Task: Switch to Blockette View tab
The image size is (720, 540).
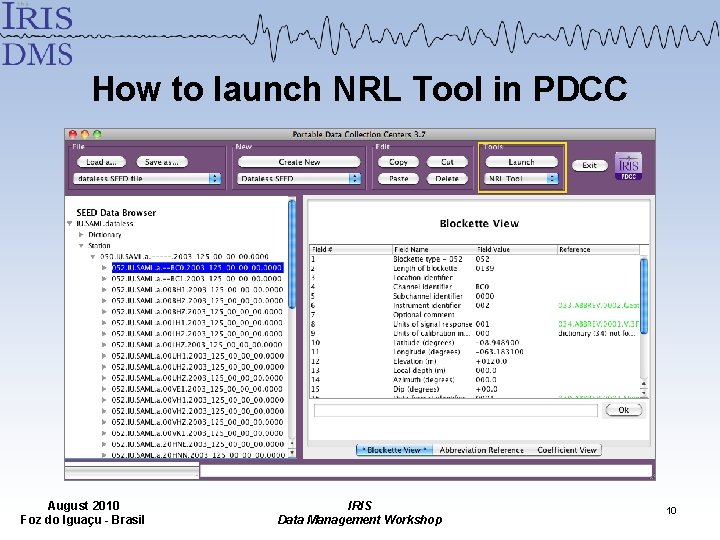Action: [394, 450]
